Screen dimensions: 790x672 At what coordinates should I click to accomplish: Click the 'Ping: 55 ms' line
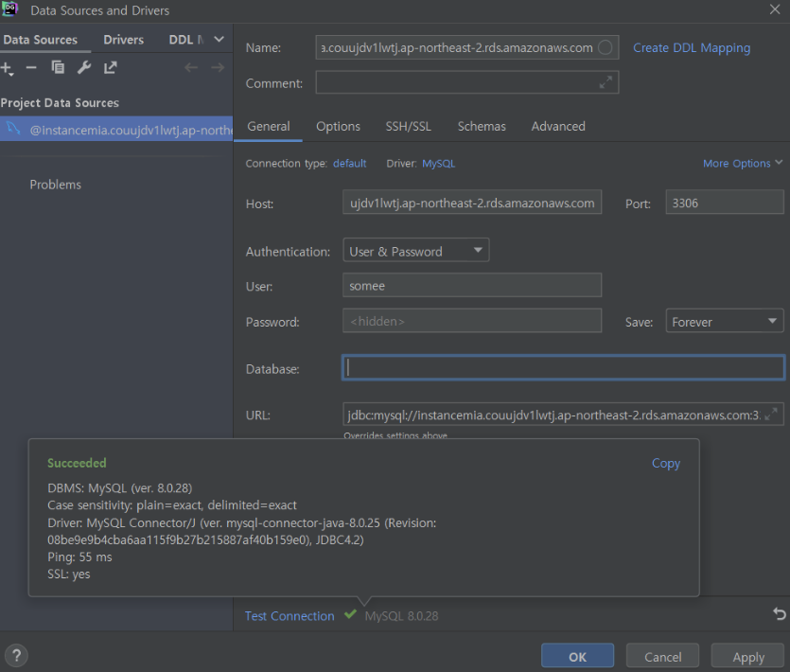79,557
